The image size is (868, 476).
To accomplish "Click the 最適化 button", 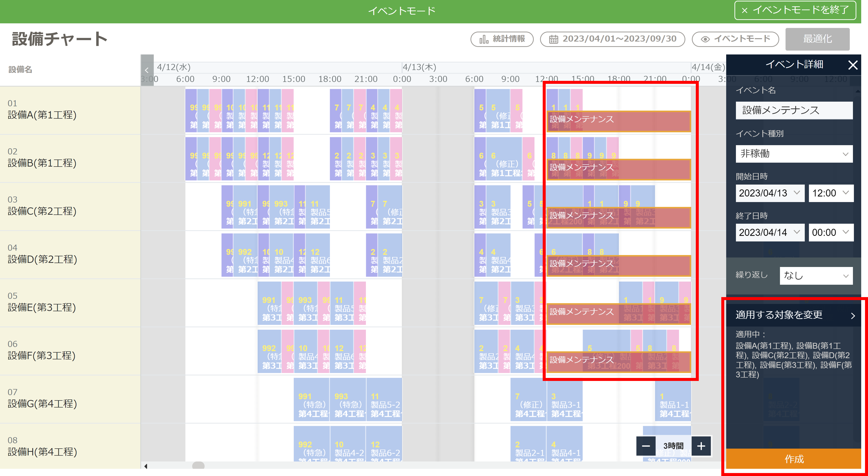I will (817, 39).
